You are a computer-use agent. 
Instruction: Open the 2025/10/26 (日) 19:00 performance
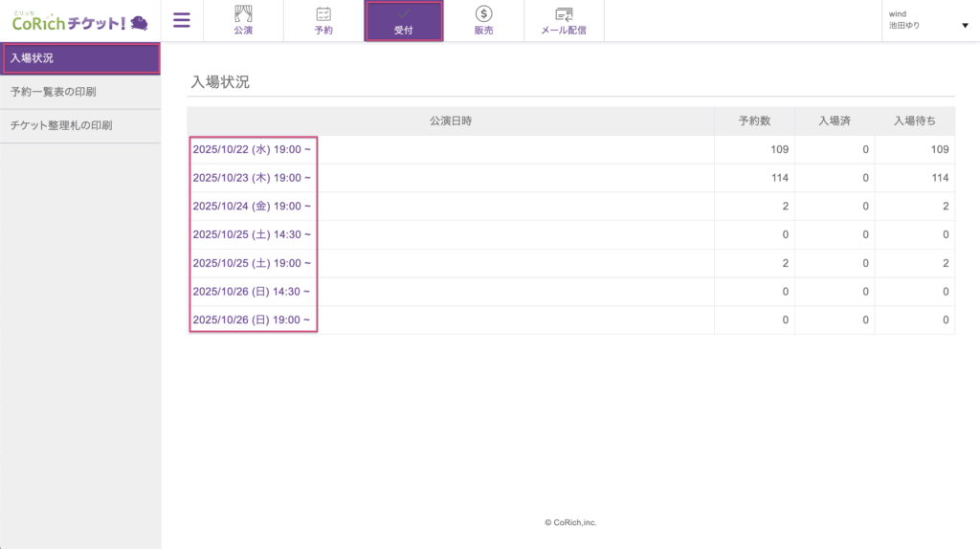[x=252, y=319]
